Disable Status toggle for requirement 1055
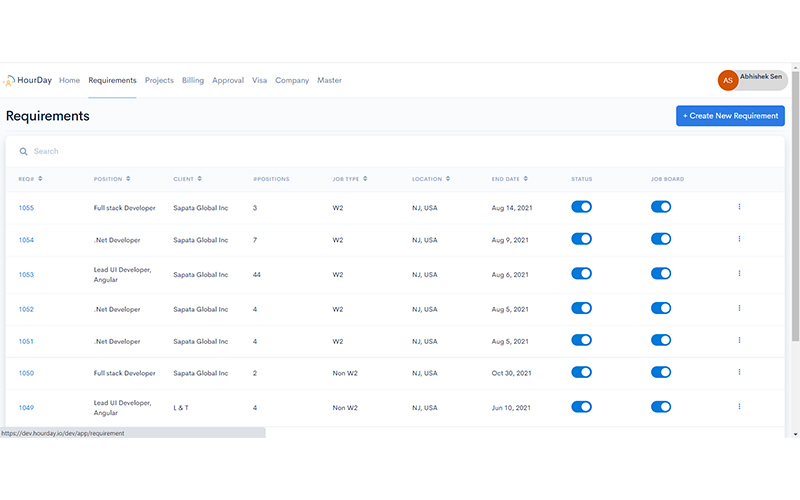 tap(581, 207)
